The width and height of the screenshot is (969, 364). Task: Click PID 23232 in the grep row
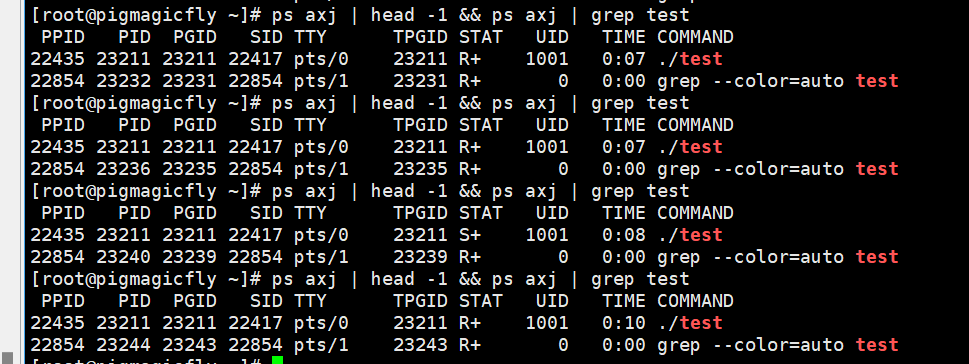(x=123, y=81)
